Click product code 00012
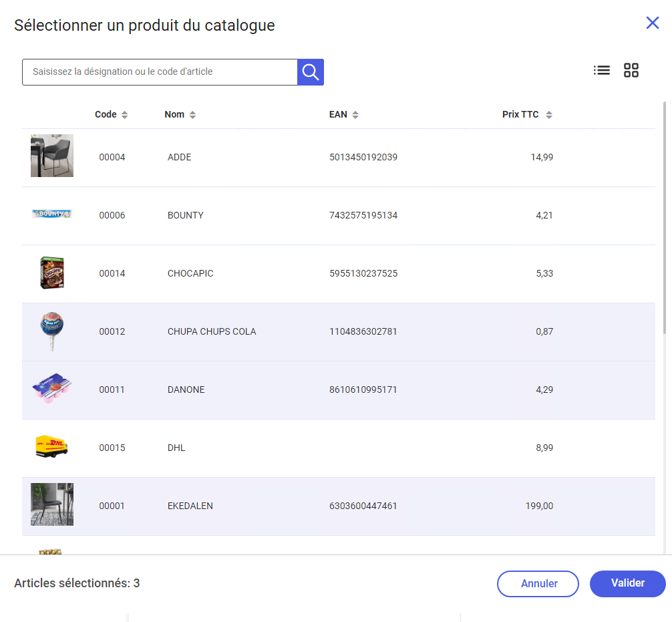The width and height of the screenshot is (672, 622). coord(112,332)
